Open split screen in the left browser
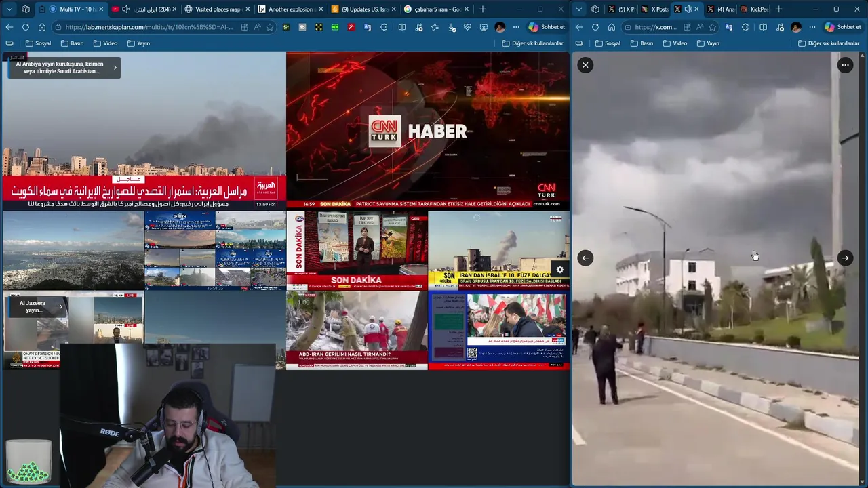This screenshot has width=868, height=488. click(x=402, y=27)
